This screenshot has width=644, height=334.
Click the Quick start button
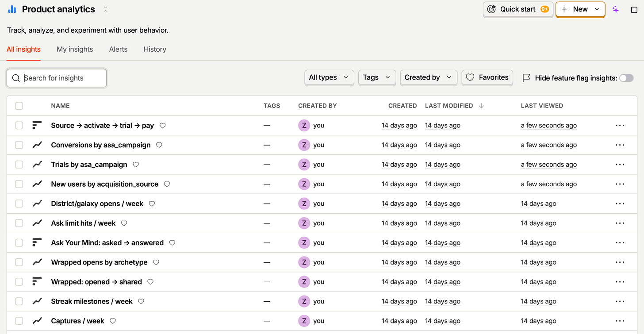[x=518, y=9]
